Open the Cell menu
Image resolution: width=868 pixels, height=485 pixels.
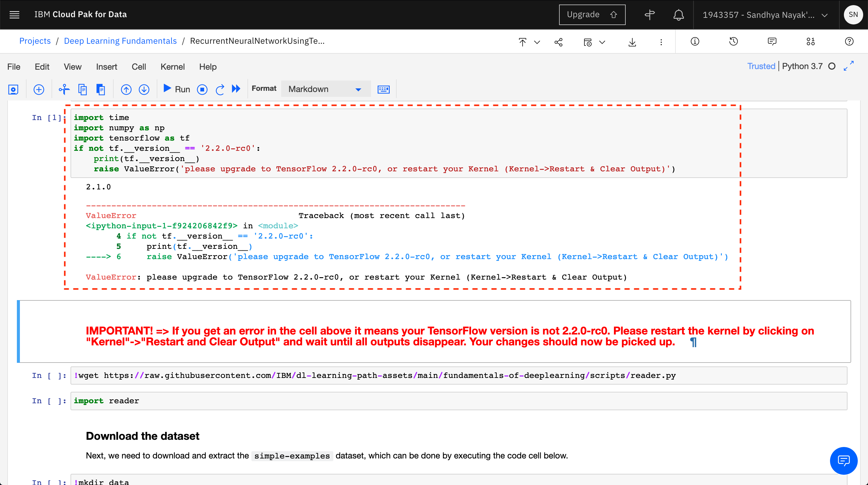pyautogui.click(x=139, y=67)
